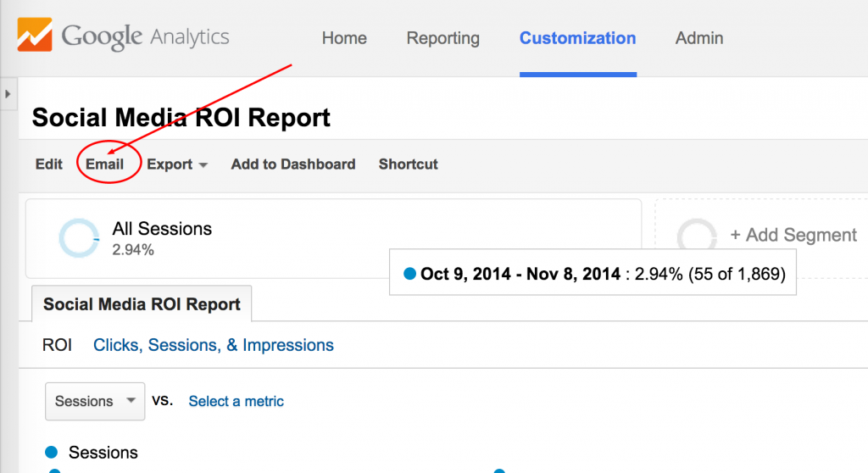868x473 pixels.
Task: Select the Social Media ROI Report tab
Action: (x=142, y=303)
